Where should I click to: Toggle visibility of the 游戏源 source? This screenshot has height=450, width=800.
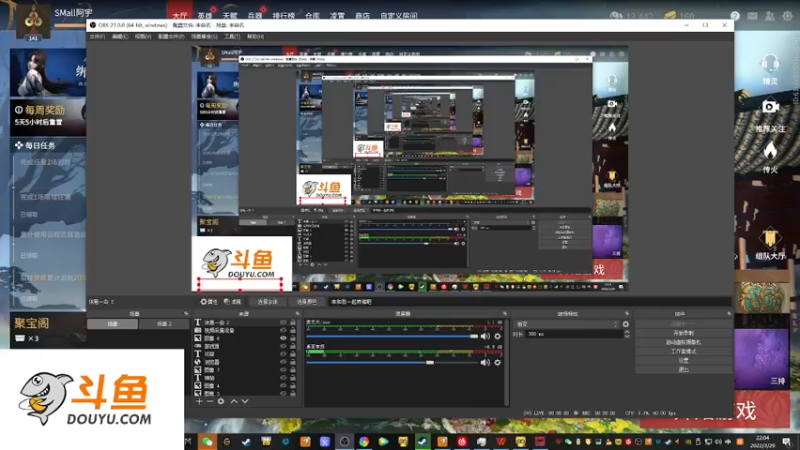point(283,346)
